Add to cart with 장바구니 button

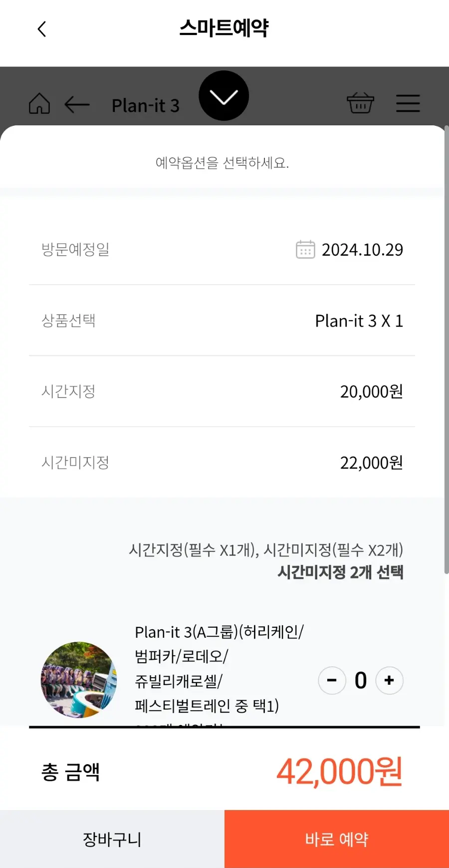pos(112,839)
